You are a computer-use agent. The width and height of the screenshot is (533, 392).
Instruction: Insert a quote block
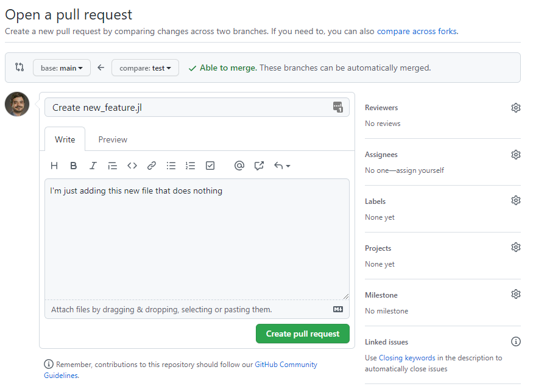[113, 166]
